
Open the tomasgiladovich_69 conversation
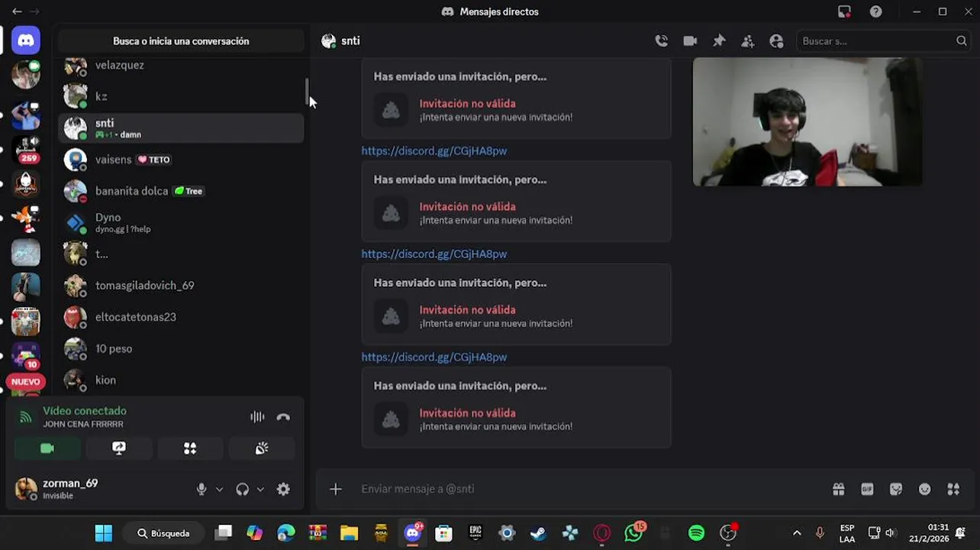pyautogui.click(x=181, y=286)
